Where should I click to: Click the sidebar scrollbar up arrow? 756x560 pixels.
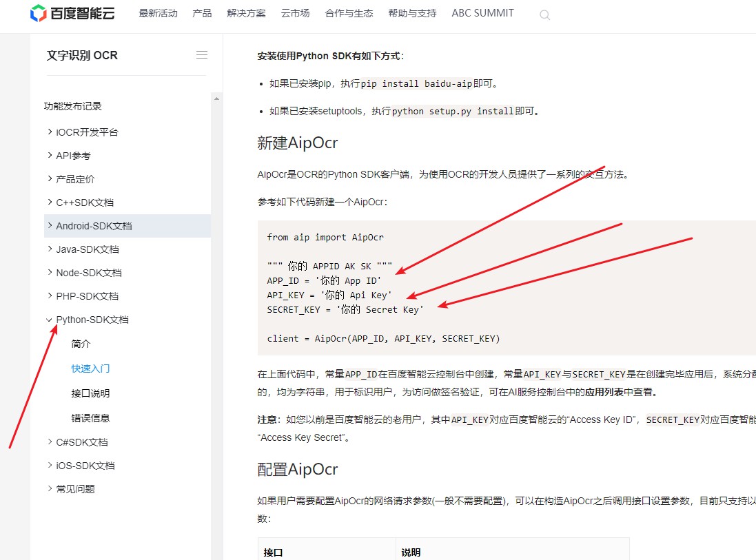point(216,98)
